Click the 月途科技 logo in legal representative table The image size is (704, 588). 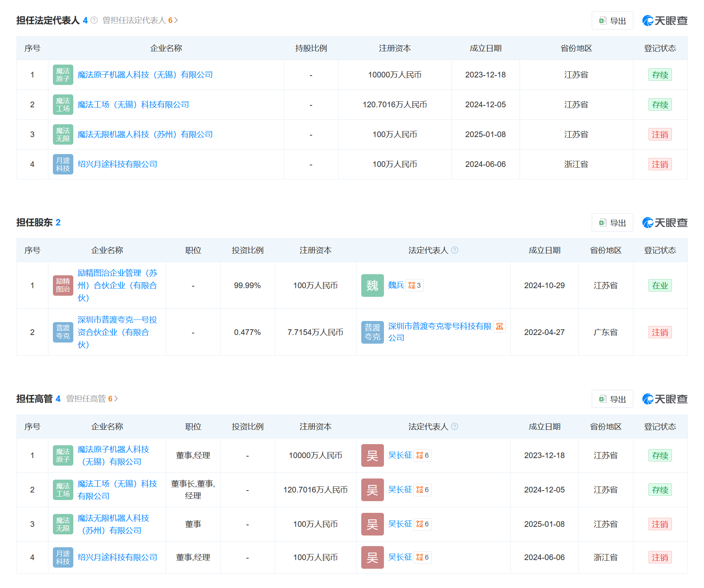coord(63,164)
